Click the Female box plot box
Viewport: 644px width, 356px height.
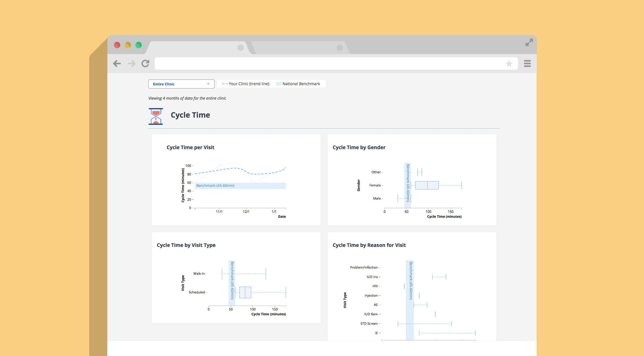pos(427,185)
